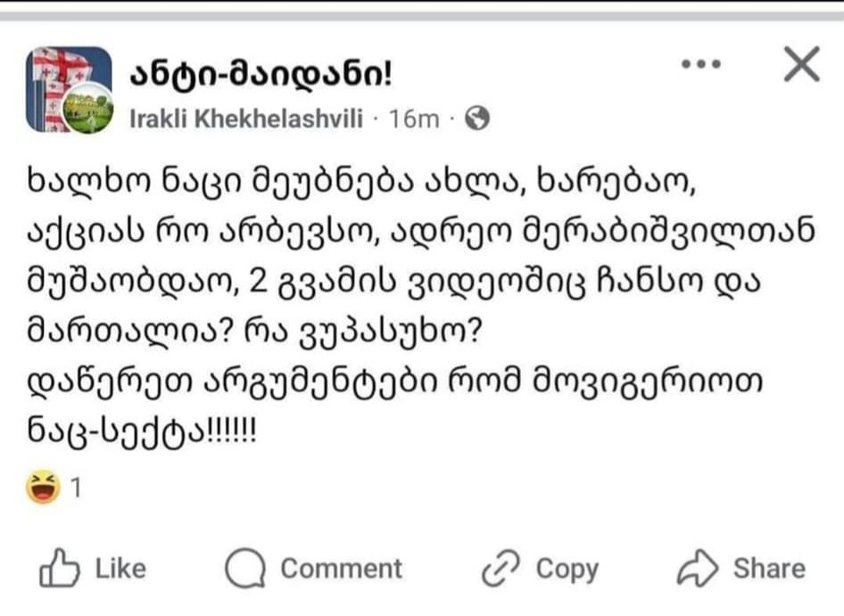Image resolution: width=844 pixels, height=616 pixels.
Task: Open the three-dots post options menu
Action: pos(701,65)
